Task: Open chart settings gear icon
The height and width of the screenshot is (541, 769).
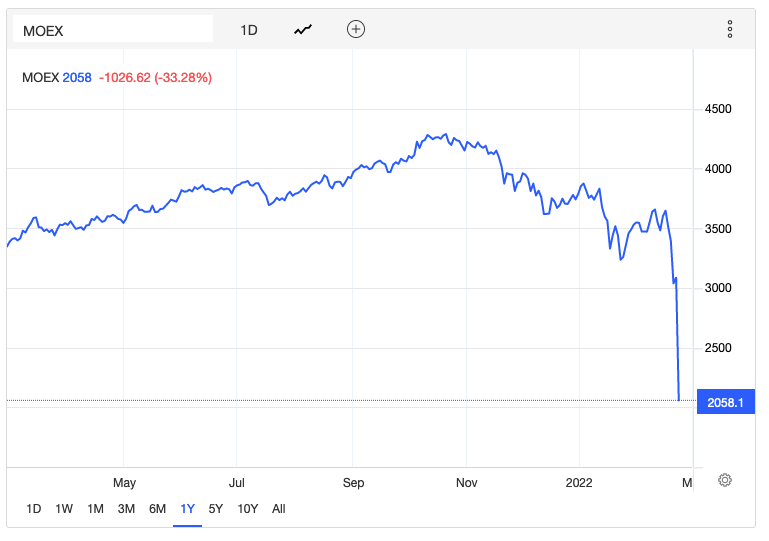Action: click(725, 480)
